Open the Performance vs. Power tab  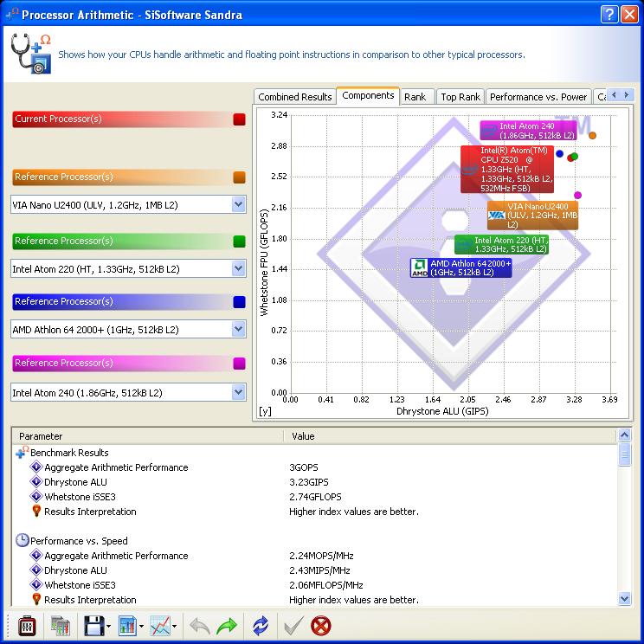point(538,97)
